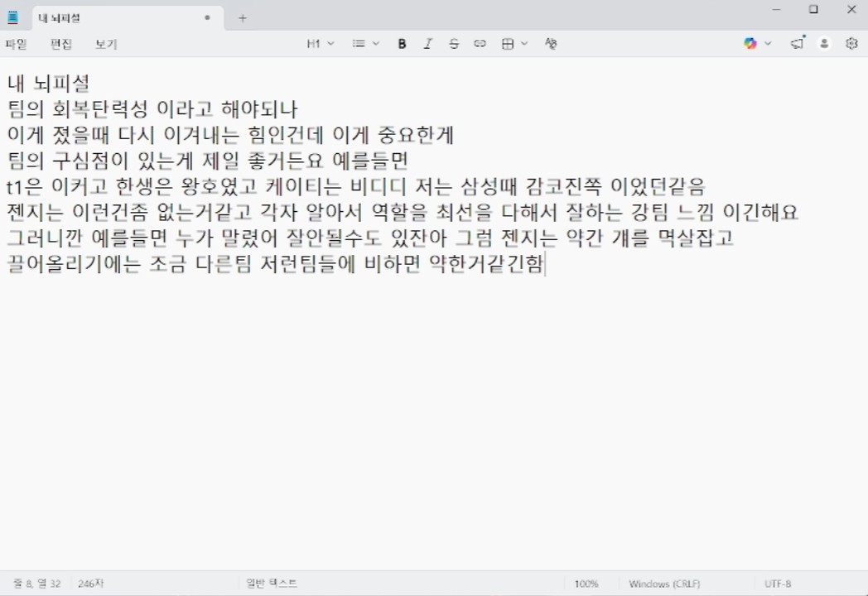
Task: Click the megaphone notifications icon
Action: tap(797, 44)
